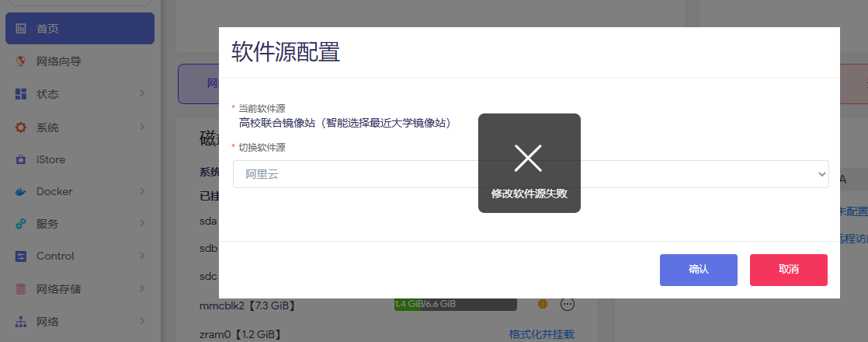The image size is (868, 342).
Task: Select 系统 menu item
Action: pos(80,127)
